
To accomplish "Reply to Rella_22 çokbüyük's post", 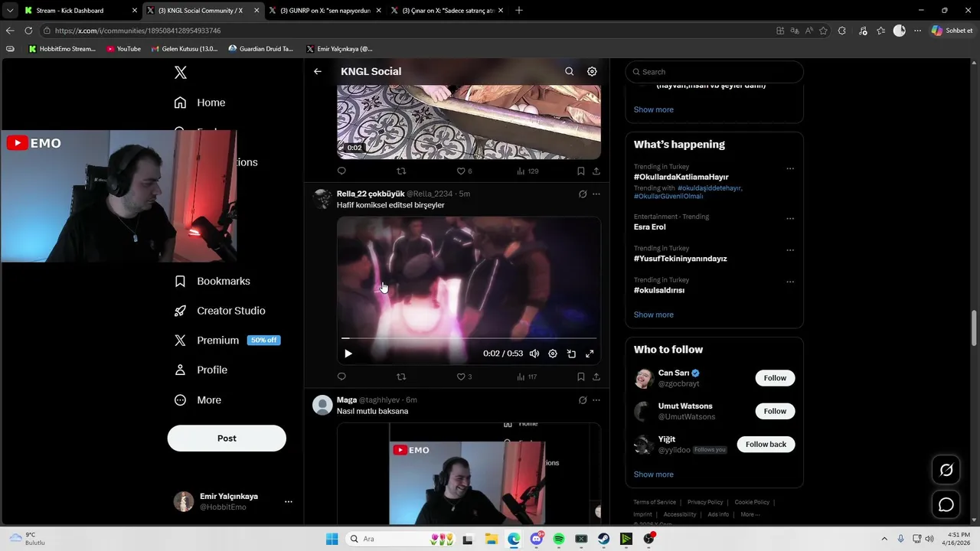I will [x=341, y=377].
